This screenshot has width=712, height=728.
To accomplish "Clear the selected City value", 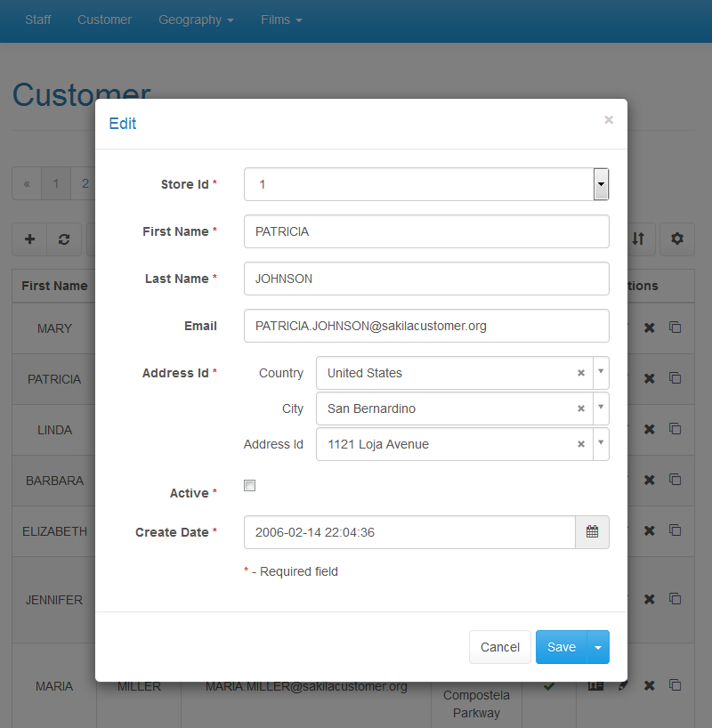I will pyautogui.click(x=581, y=408).
